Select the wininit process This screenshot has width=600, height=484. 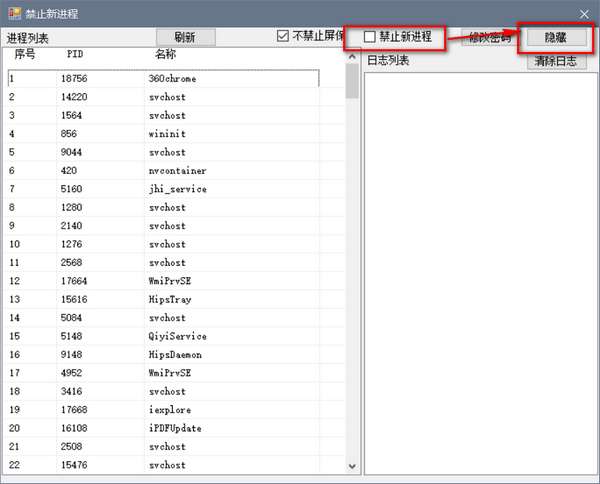coord(163,134)
